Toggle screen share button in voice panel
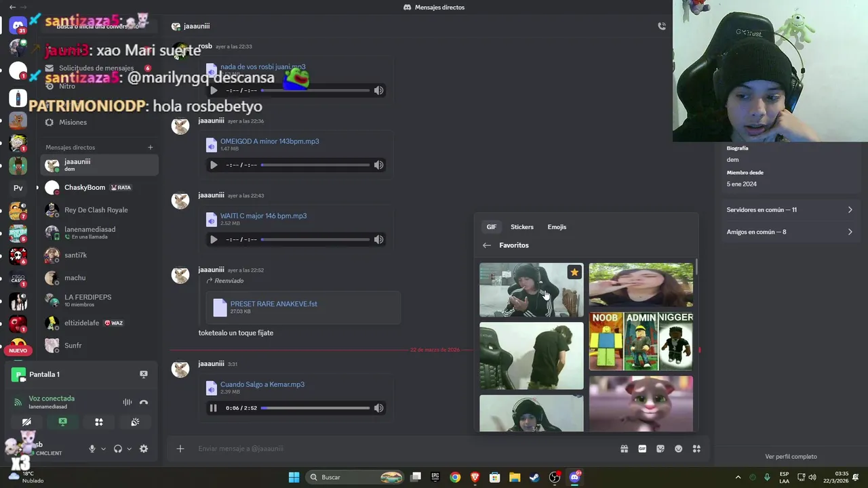868x488 pixels. [x=62, y=422]
